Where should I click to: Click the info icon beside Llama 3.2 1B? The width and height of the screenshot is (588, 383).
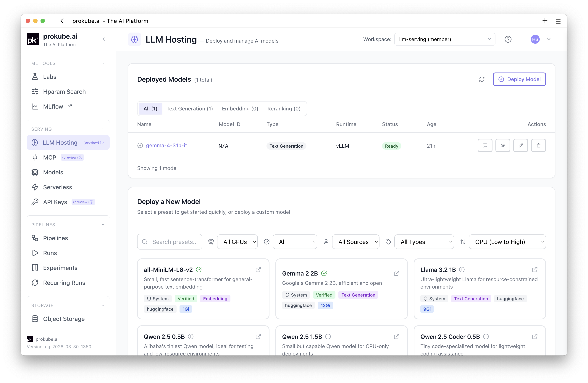[x=461, y=270]
